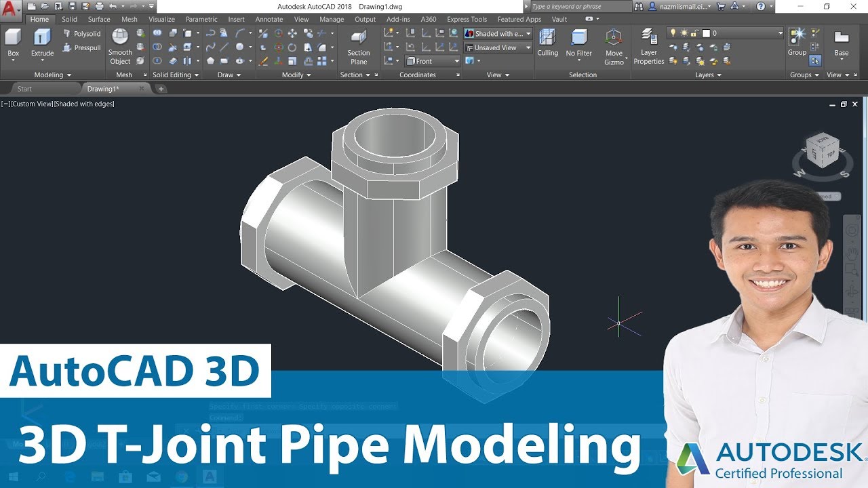Open the Visualize ribbon tab

[161, 20]
